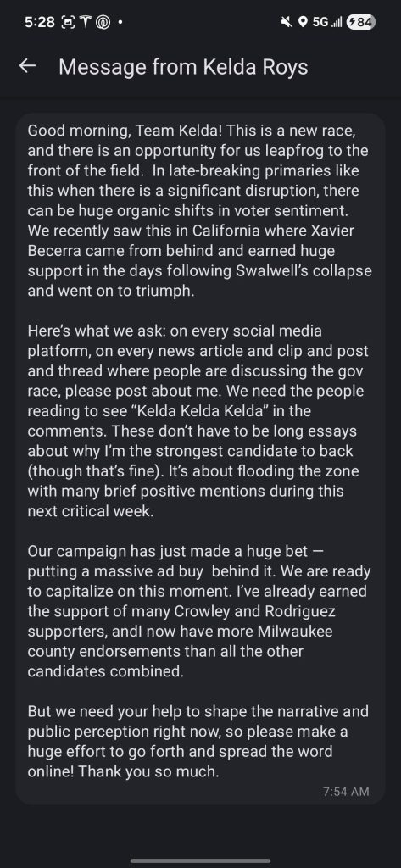Tap the 5:28 clock
The image size is (401, 868).
coord(40,22)
